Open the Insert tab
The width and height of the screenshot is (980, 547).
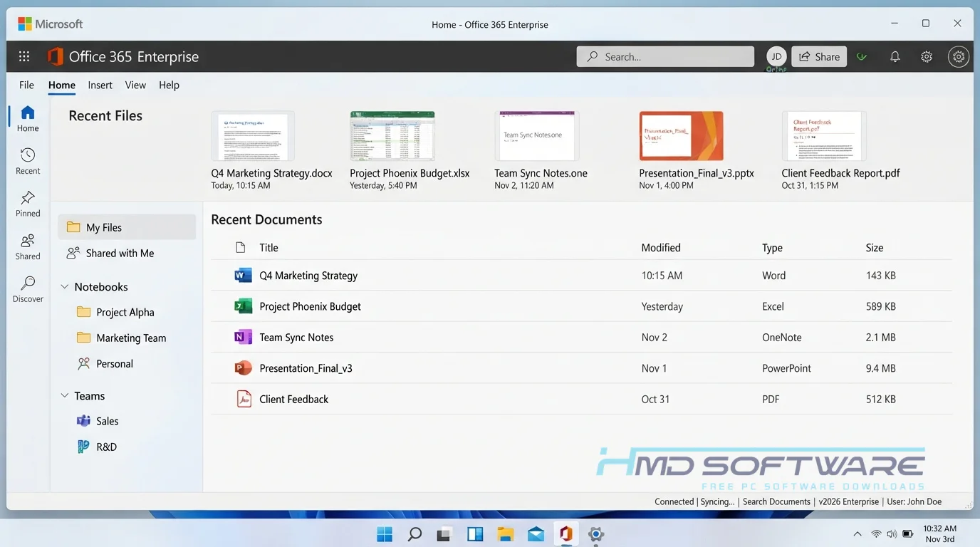[x=100, y=85]
